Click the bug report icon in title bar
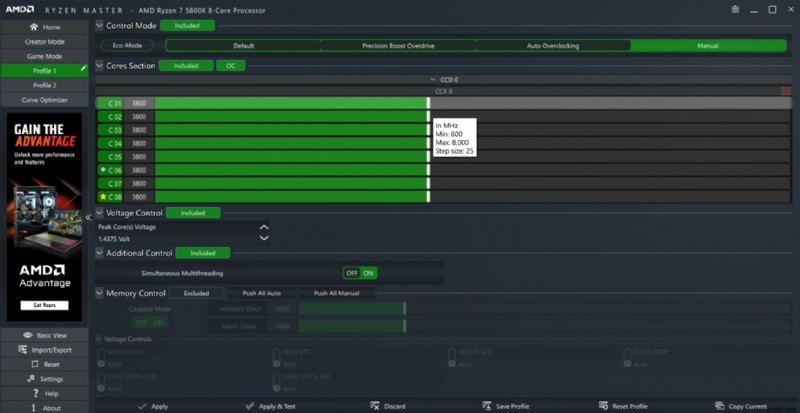 point(735,9)
